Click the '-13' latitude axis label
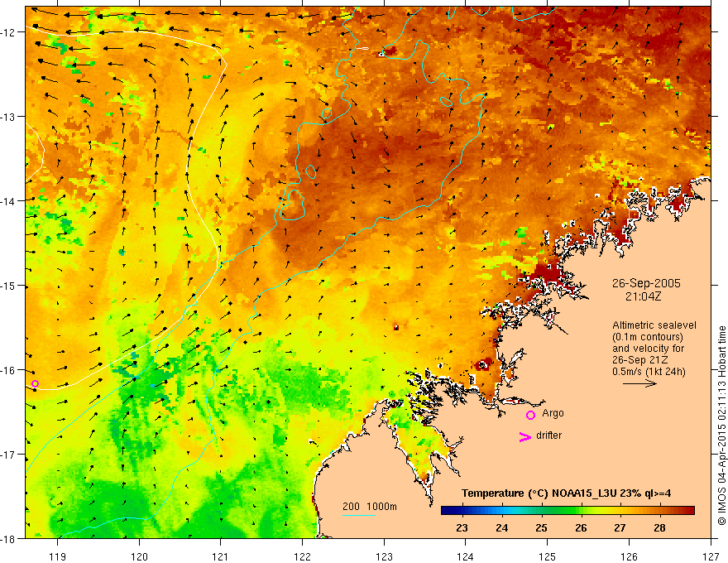Screen dimensions: 728x563 (9, 117)
